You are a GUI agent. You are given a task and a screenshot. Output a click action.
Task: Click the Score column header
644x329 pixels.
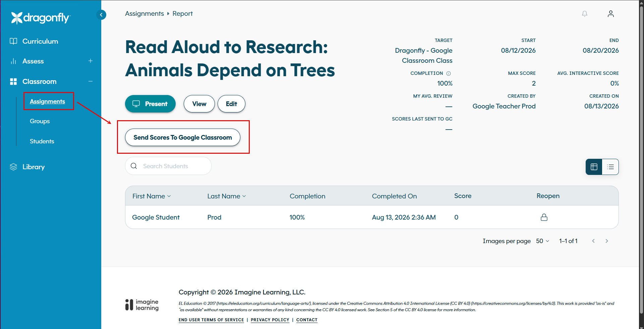pyautogui.click(x=463, y=196)
